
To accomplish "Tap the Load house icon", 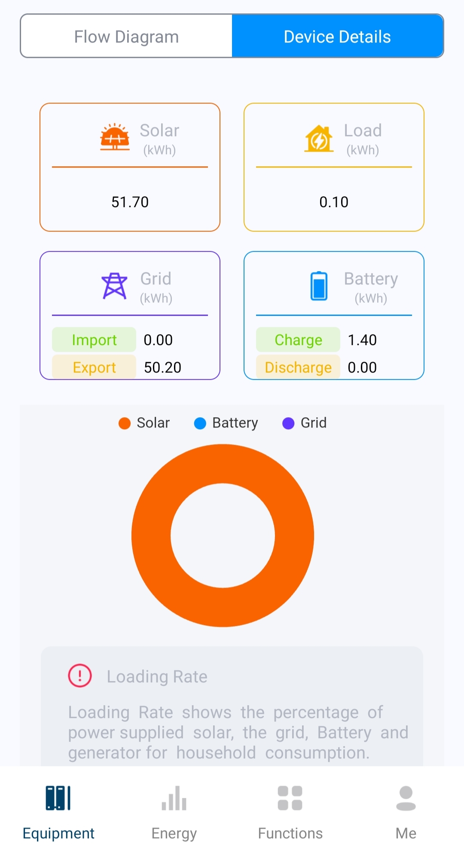I will pyautogui.click(x=319, y=139).
